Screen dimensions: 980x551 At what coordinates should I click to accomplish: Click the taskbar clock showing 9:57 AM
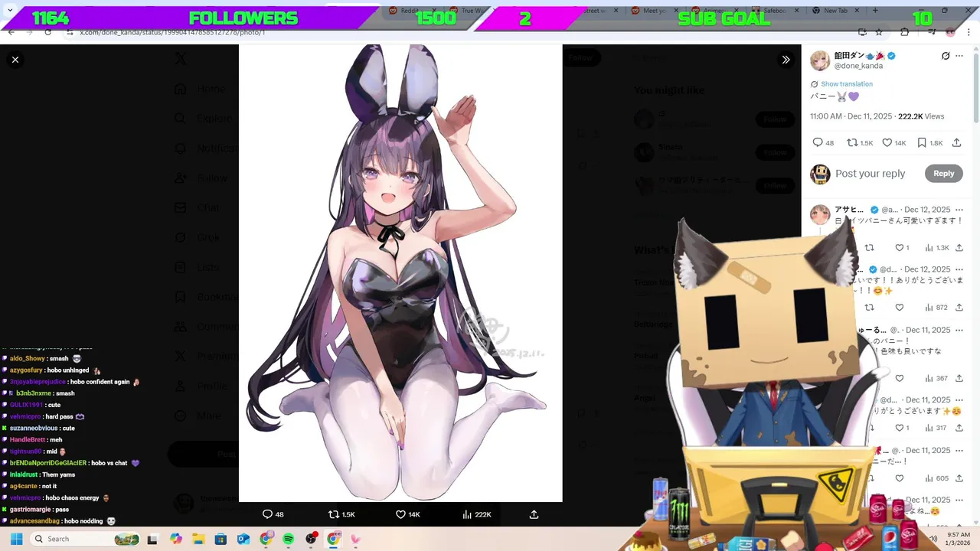pyautogui.click(x=959, y=539)
